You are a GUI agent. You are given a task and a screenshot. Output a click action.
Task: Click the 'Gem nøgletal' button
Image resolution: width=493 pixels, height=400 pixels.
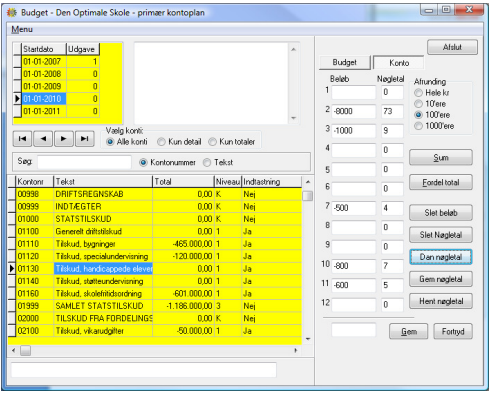click(x=441, y=279)
